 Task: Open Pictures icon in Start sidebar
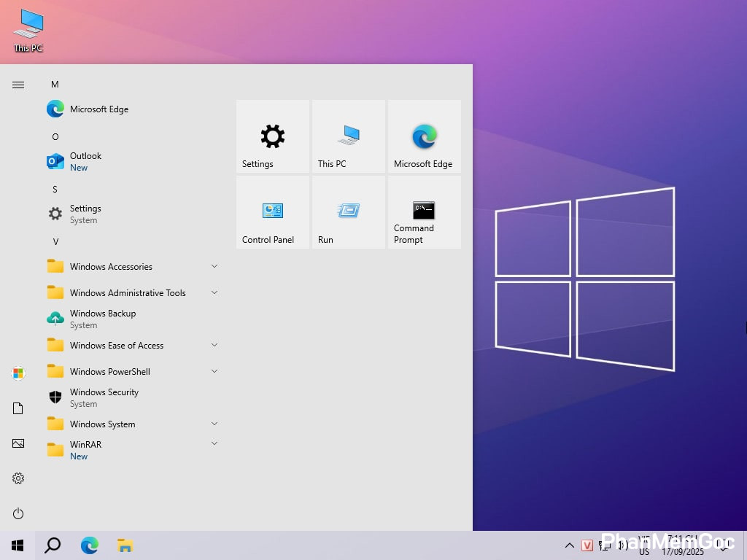pyautogui.click(x=18, y=443)
